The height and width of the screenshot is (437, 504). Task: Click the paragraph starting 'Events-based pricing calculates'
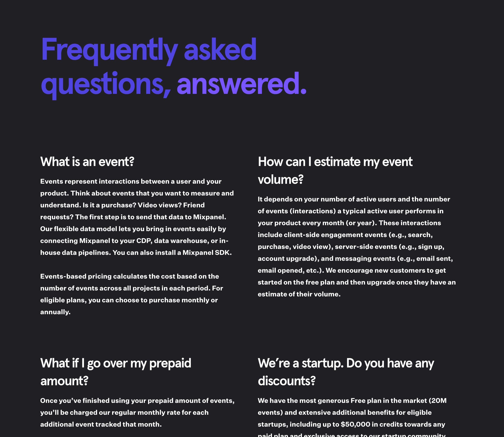(x=132, y=294)
